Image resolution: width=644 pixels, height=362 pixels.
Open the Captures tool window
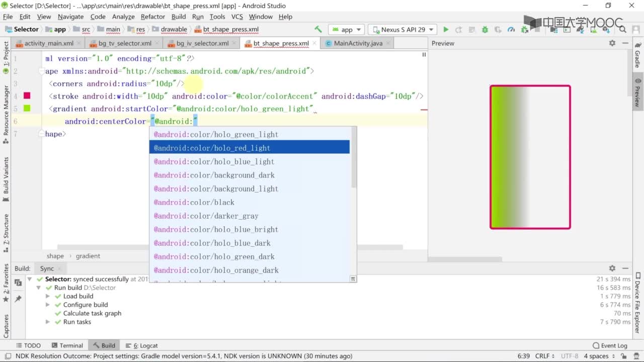click(6, 326)
